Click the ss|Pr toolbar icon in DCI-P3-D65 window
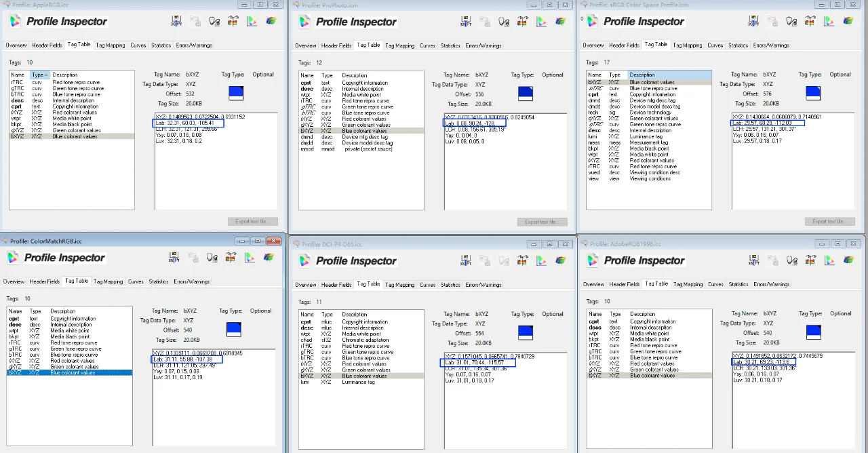The height and width of the screenshot is (453, 868). (466, 260)
